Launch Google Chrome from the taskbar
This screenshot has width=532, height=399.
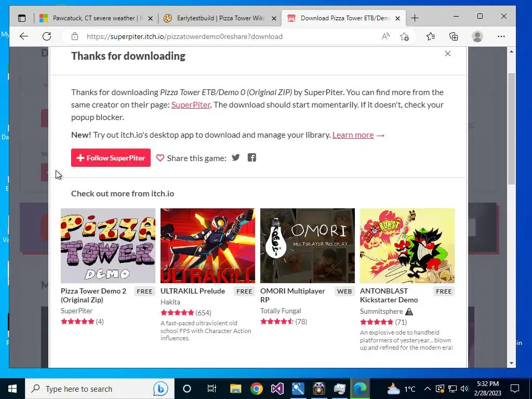pos(257,389)
